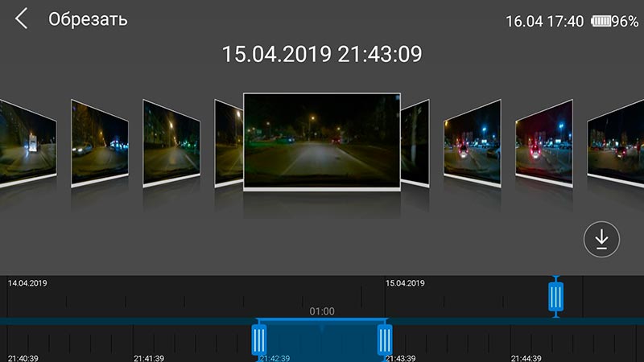Image resolution: width=644 pixels, height=362 pixels.
Task: Tap the back arrow next to Обрезать
Action: click(22, 19)
